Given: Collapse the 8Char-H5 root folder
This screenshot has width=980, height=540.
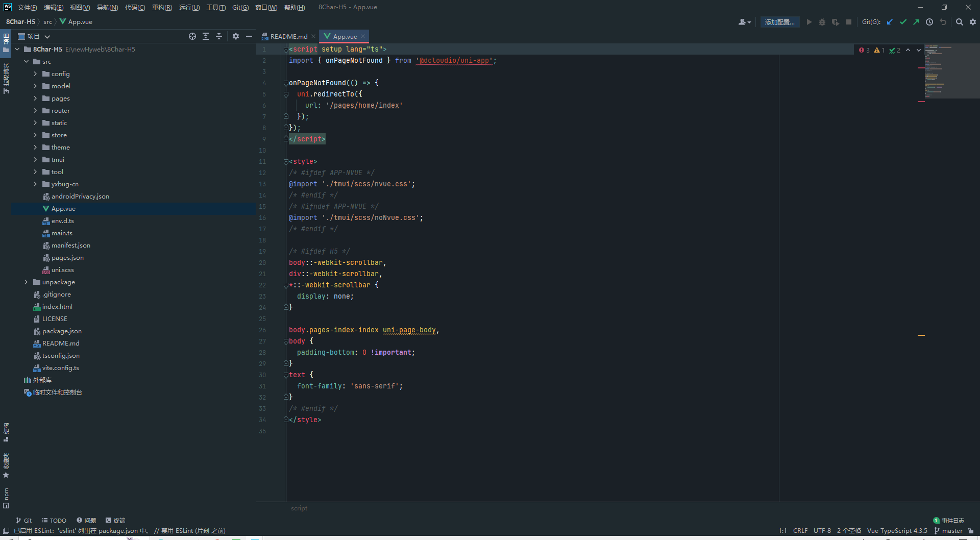Looking at the screenshot, I should coord(17,50).
